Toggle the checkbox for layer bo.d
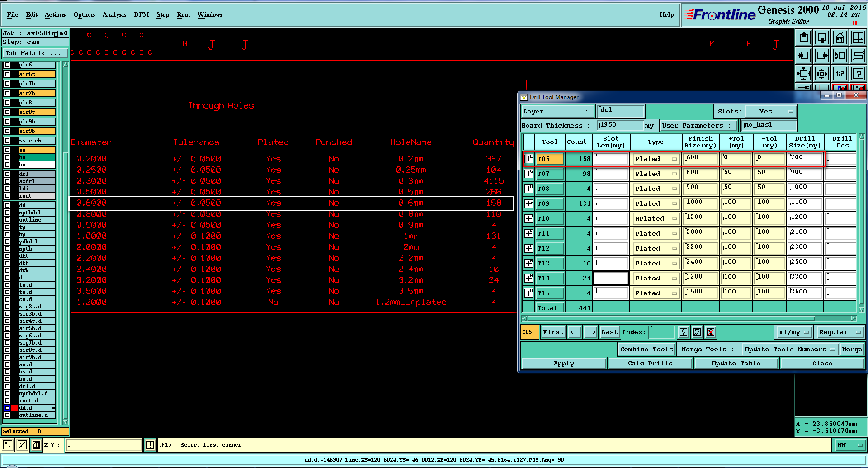The width and height of the screenshot is (868, 468). point(7,379)
